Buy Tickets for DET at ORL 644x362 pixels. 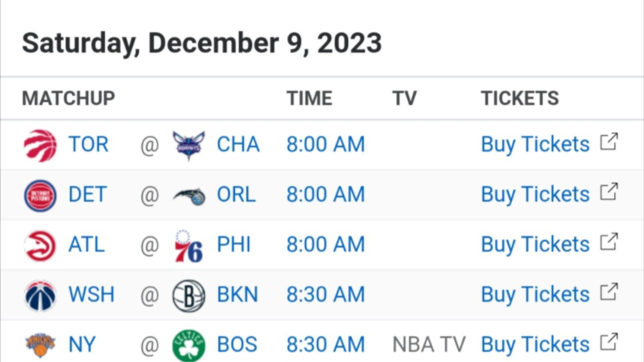[x=535, y=195]
